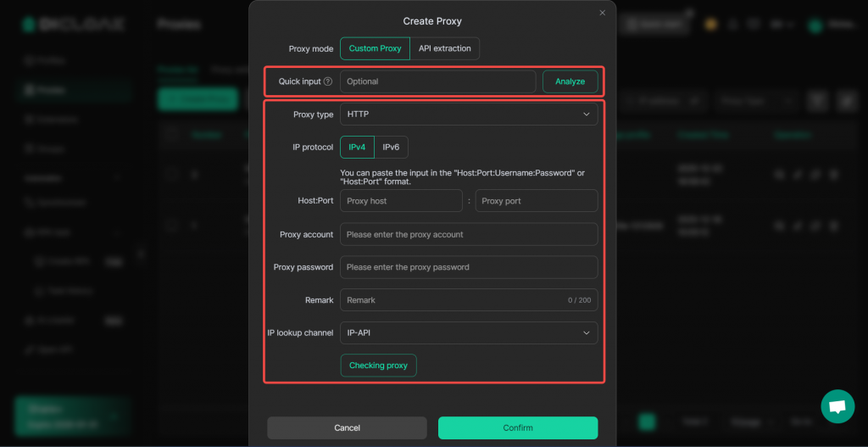Choose the IPv4 protocol option
This screenshot has width=868, height=447.
[x=357, y=148]
